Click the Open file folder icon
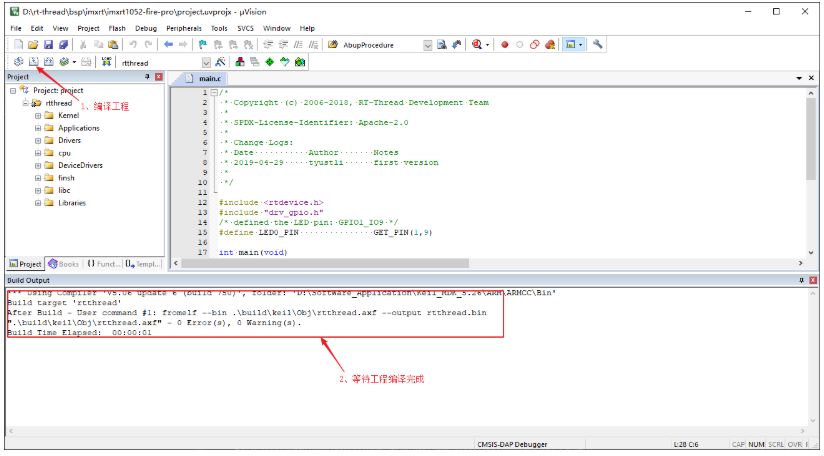 pyautogui.click(x=33, y=45)
